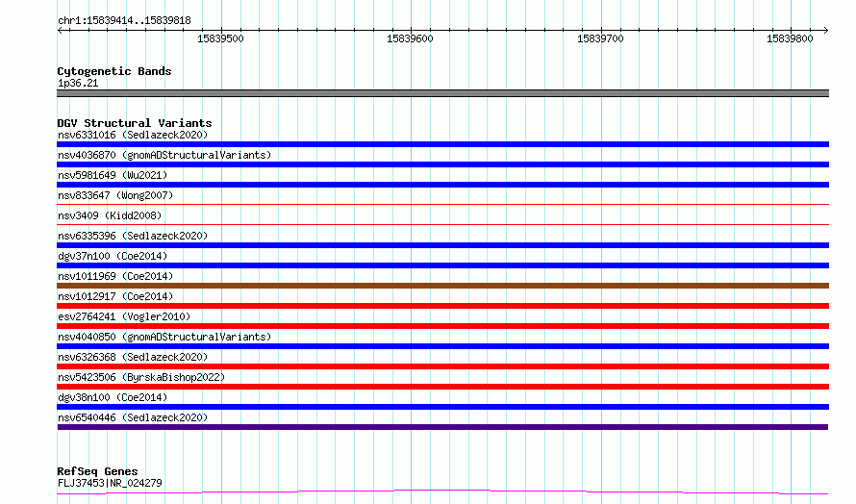This screenshot has height=504, width=856.
Task: Click the red bar for esv2764241
Action: pyautogui.click(x=442, y=326)
